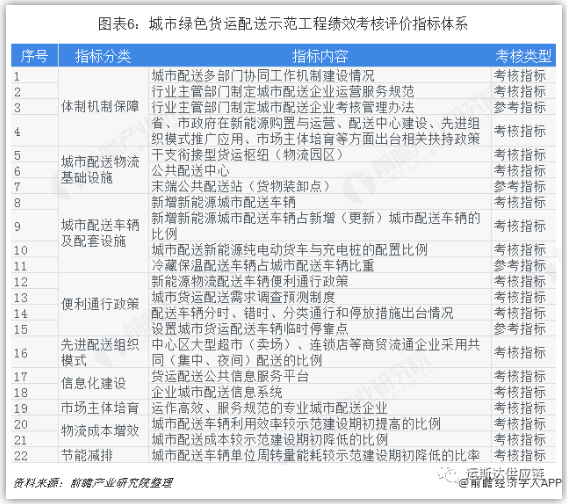Select the 考核类型 column header
The image size is (567, 504).
click(x=523, y=56)
